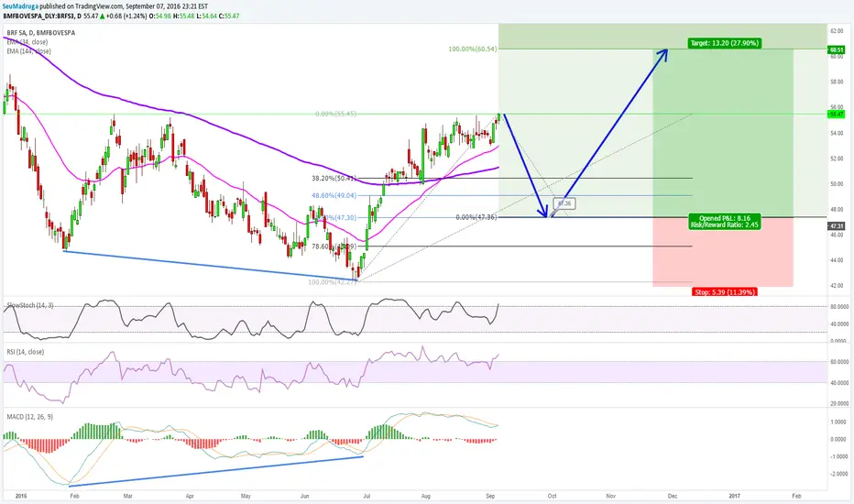Click the -1.0000 value in MACD pane
This screenshot has width=854, height=504.
pos(838,456)
